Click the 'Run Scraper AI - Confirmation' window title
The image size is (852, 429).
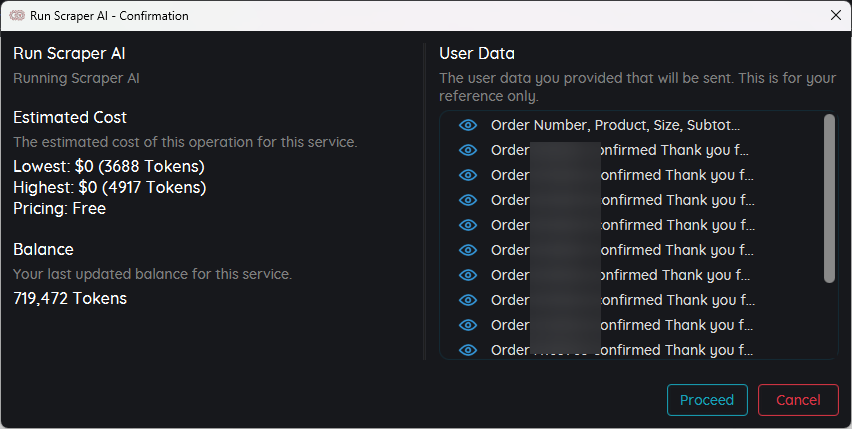pos(111,16)
